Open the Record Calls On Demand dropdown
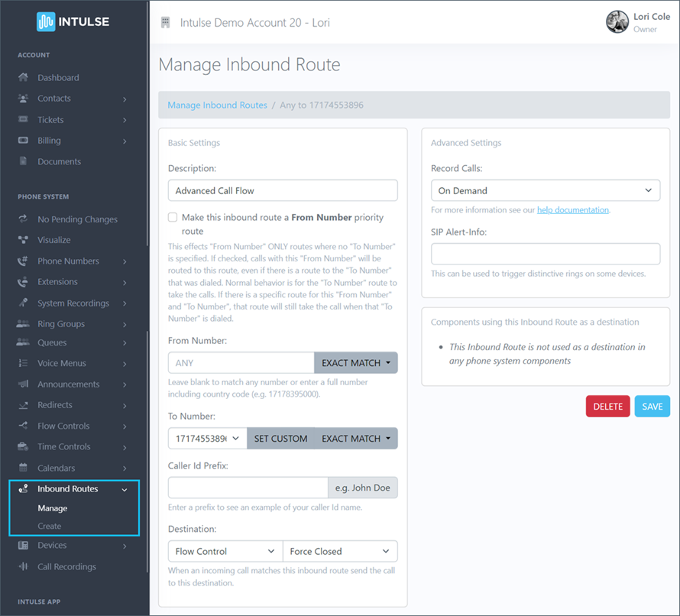Screen dimensions: 680x616 click(545, 190)
